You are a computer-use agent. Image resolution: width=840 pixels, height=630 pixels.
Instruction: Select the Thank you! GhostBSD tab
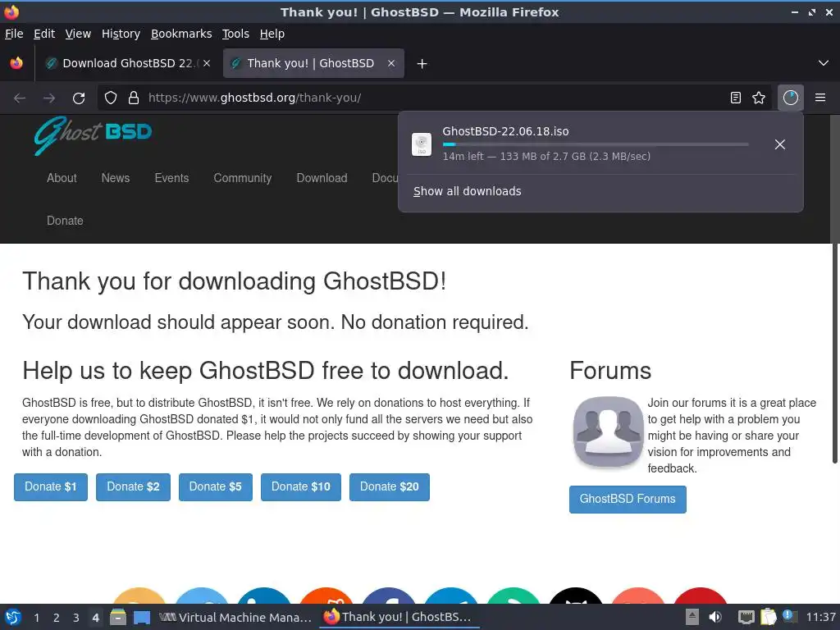[313, 63]
